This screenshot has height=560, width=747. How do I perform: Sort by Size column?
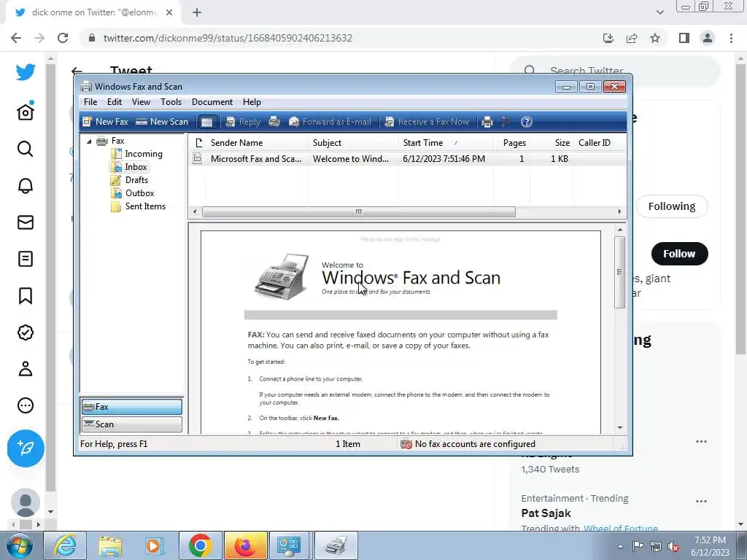coord(551,143)
